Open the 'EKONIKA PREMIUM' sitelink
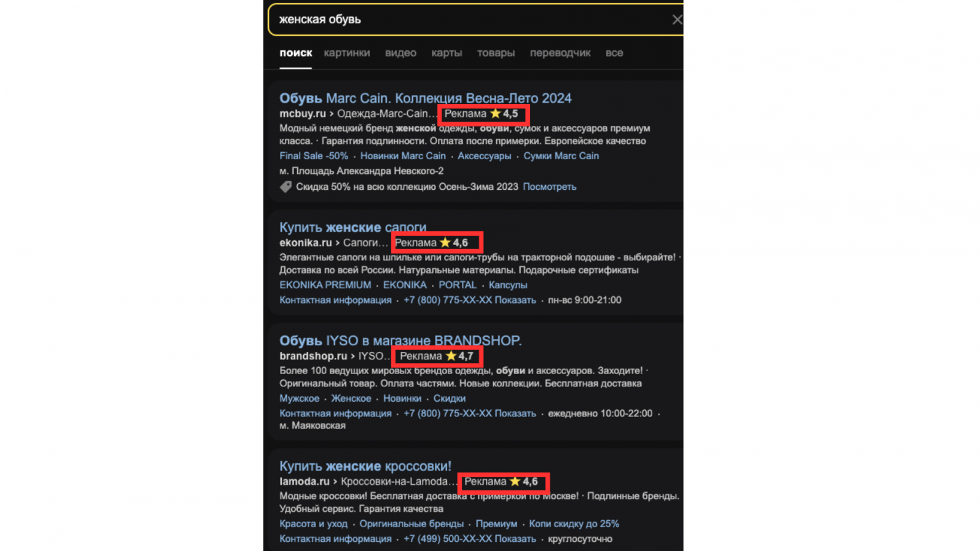Image resolution: width=980 pixels, height=551 pixels. coord(325,285)
